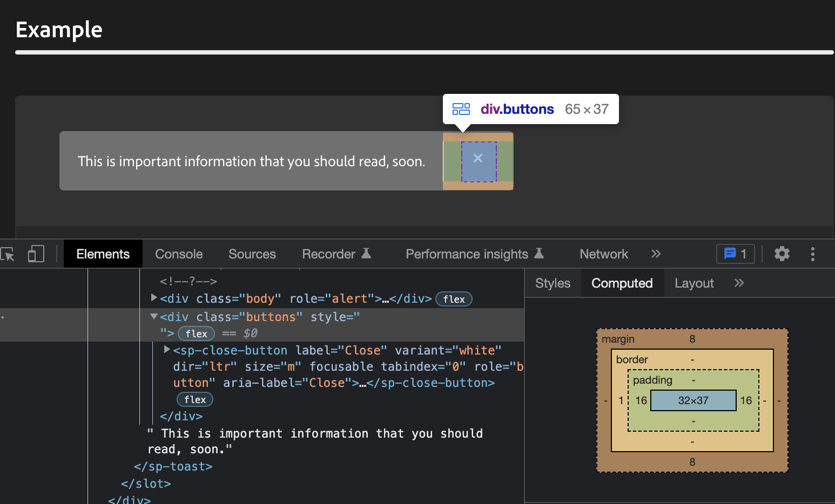Click the box model margin label
The image size is (835, 504).
click(618, 339)
